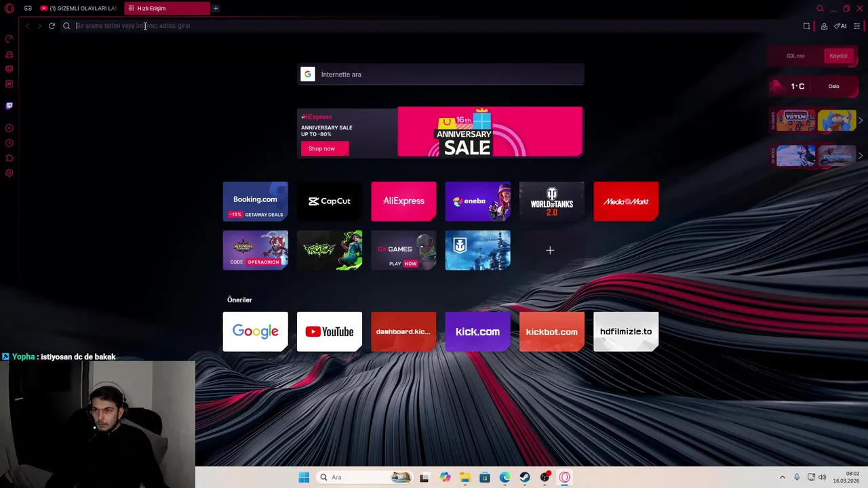
Task: Open AliExpress speed dial tile
Action: (403, 201)
